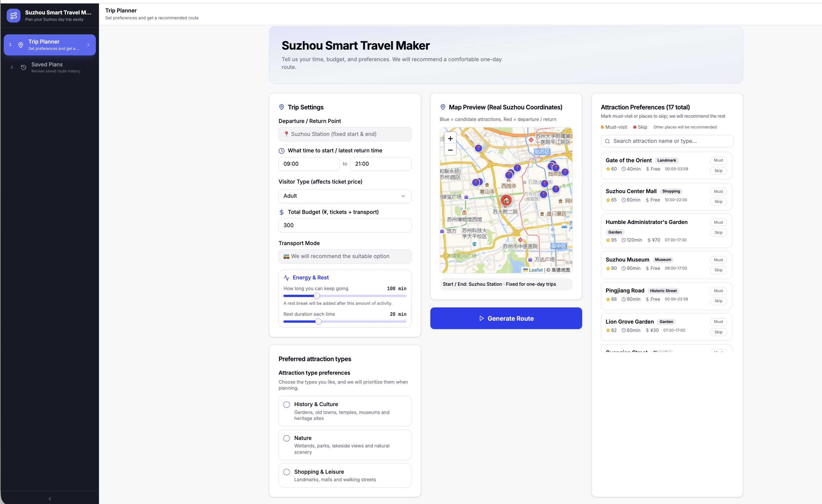
Task: Skip Suzhou Center Mall
Action: pyautogui.click(x=718, y=201)
